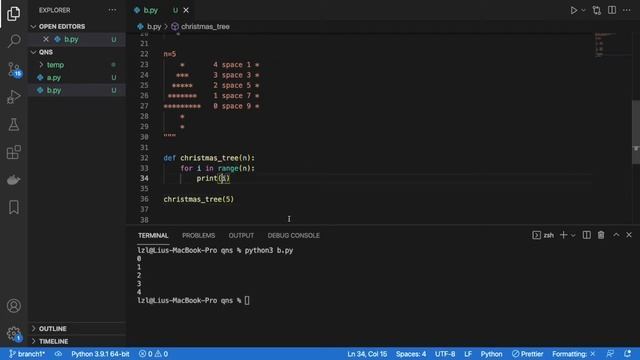Change Spaces: 4 indentation setting
Screen dimensions: 640x360
click(x=411, y=354)
